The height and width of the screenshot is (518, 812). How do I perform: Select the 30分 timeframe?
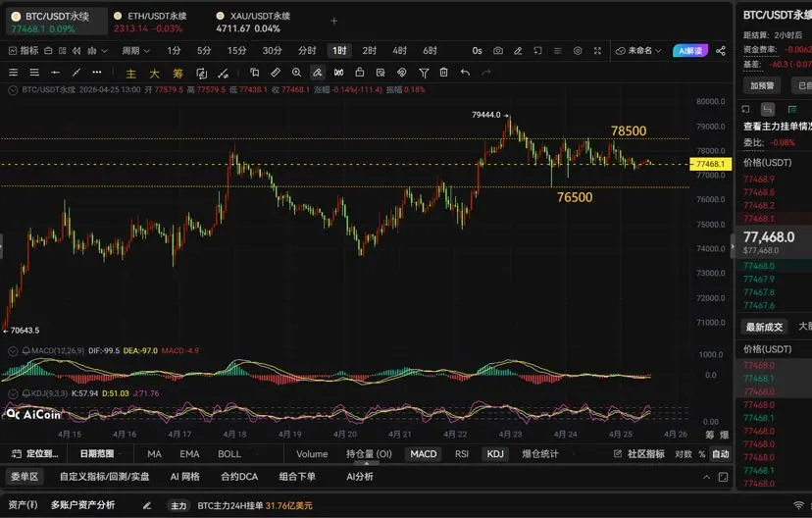[272, 51]
